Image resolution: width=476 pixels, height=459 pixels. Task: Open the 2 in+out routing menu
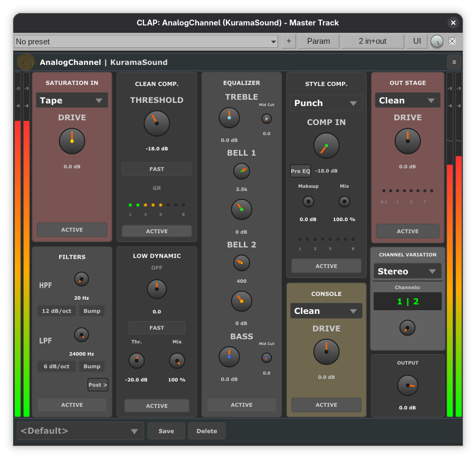coord(373,41)
